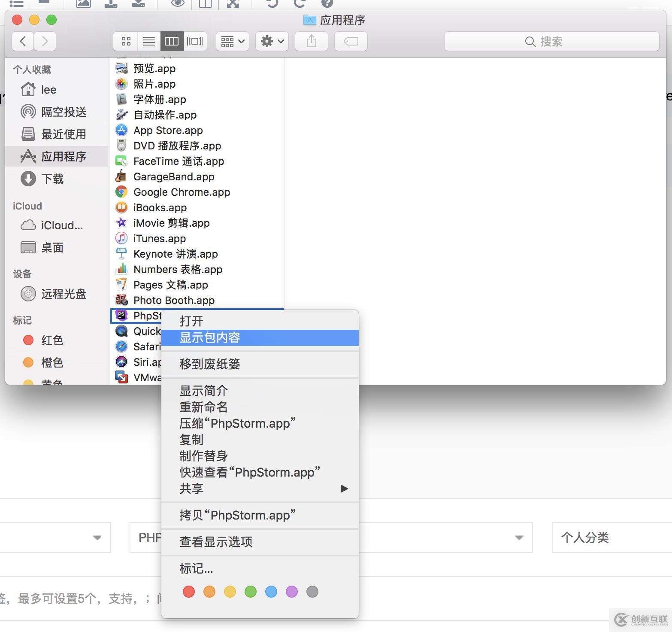Apply the red tag in context menu

pos(189,592)
